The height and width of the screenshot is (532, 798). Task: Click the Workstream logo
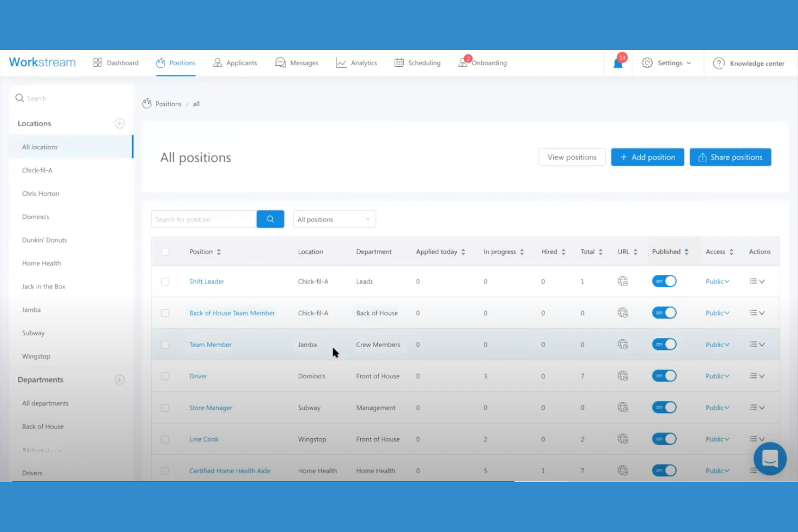pos(42,63)
